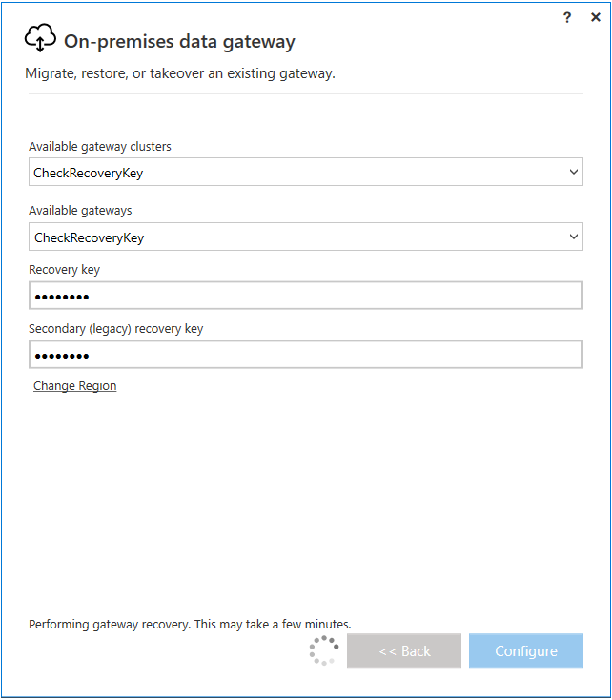This screenshot has height=700, width=612.
Task: Close the gateway configuration dialog
Action: click(x=596, y=17)
